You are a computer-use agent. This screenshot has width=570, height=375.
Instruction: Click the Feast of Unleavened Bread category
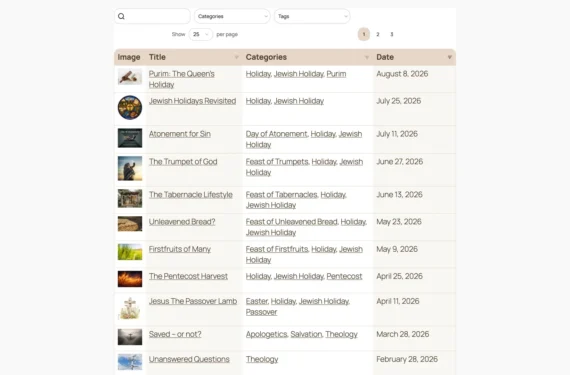pos(292,222)
